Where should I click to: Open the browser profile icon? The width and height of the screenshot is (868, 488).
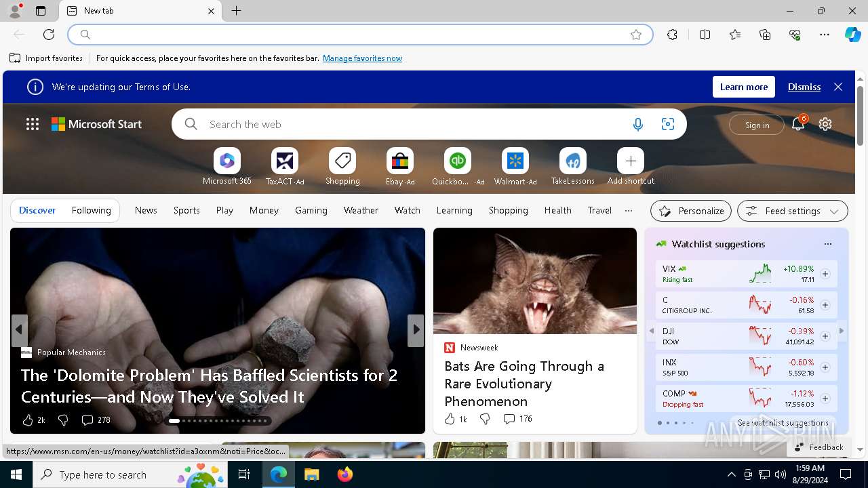(14, 11)
